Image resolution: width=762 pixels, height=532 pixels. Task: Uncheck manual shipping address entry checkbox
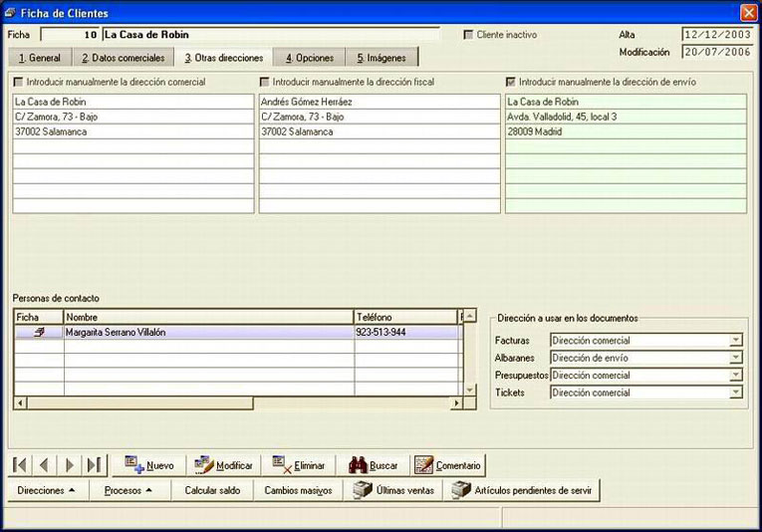coord(511,82)
